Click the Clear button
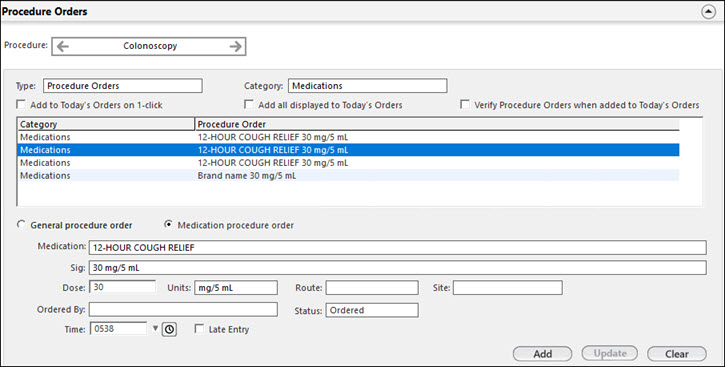 click(677, 354)
